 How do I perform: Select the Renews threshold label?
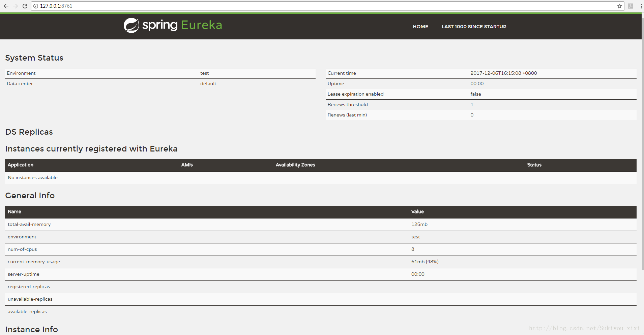click(x=348, y=104)
